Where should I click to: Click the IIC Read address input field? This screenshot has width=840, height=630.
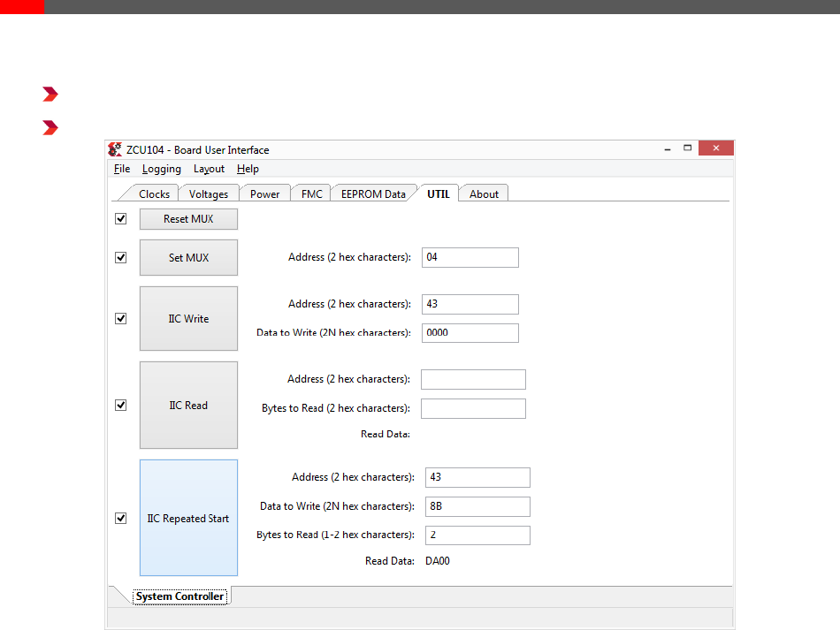pyautogui.click(x=473, y=379)
